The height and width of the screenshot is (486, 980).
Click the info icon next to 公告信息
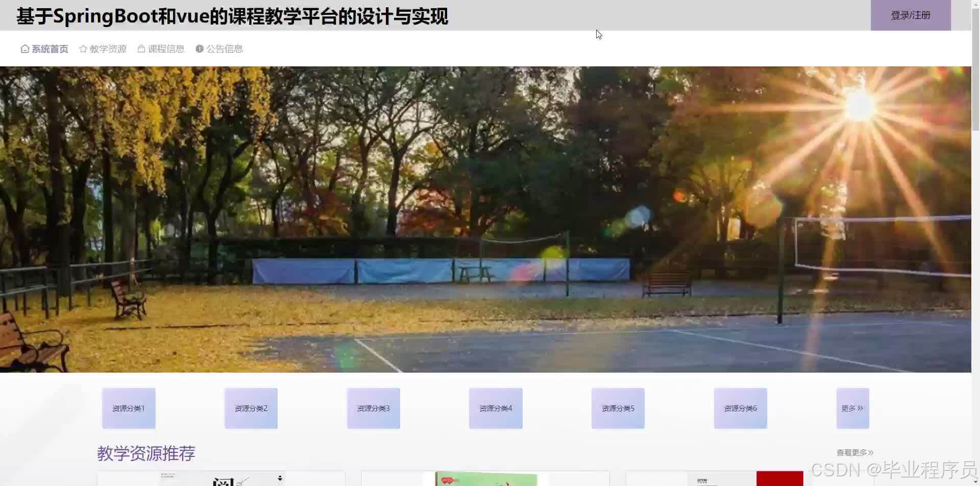pyautogui.click(x=199, y=48)
